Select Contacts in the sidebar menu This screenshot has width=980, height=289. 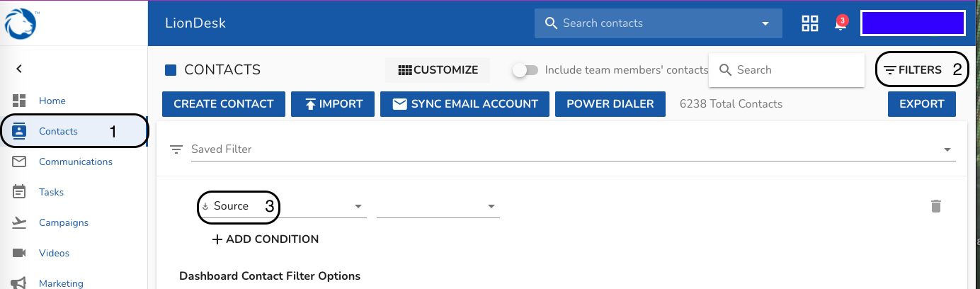[x=58, y=131]
